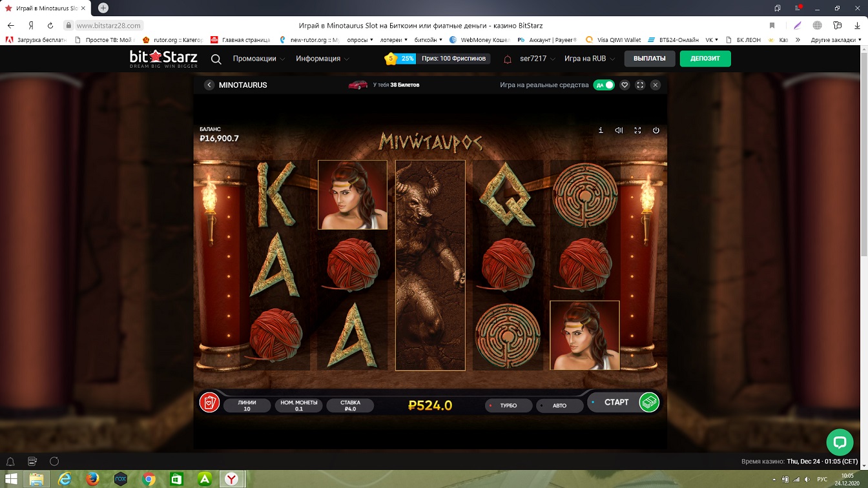The height and width of the screenshot is (488, 868).
Task: Open the notifications bell in BitStarz header
Action: click(508, 59)
